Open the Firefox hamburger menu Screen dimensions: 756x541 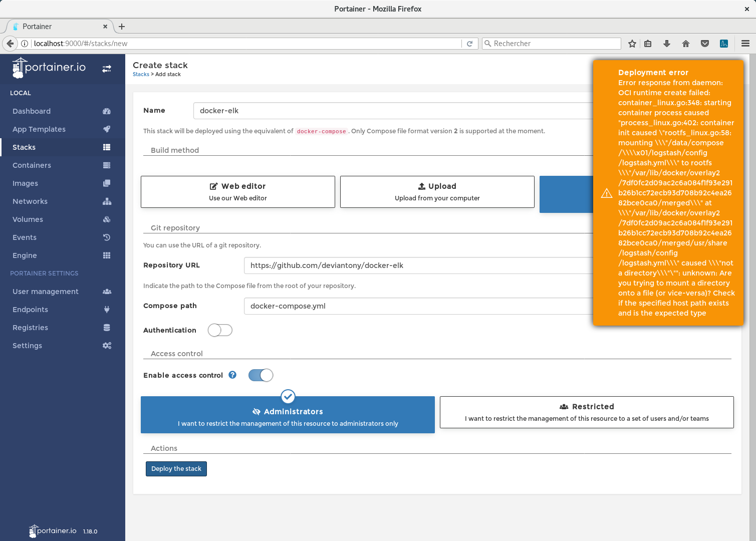coord(745,43)
